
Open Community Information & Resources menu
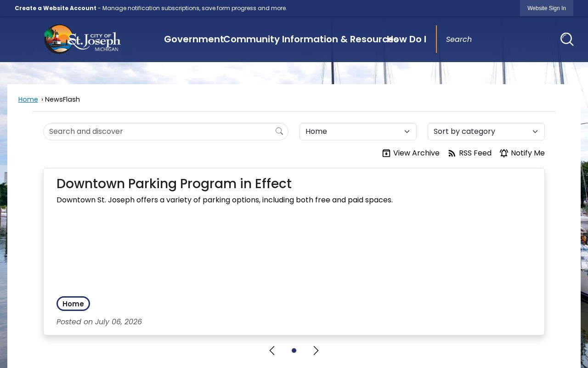(311, 39)
